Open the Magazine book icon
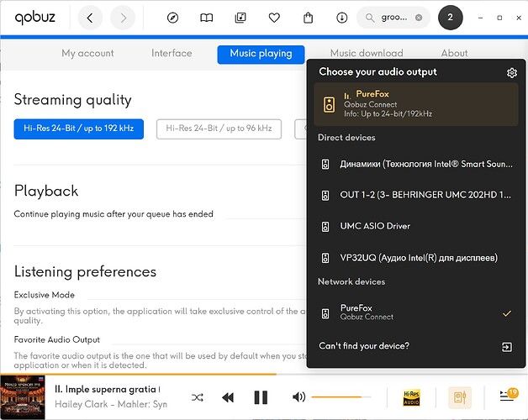The height and width of the screenshot is (420, 528). click(207, 18)
